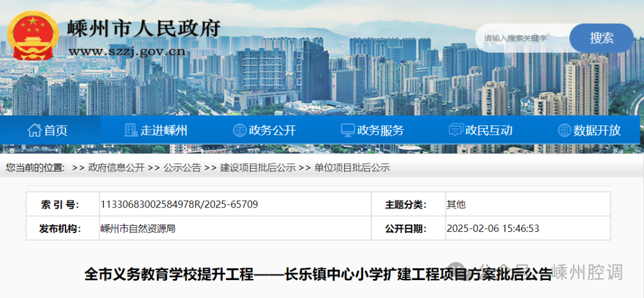
Task: Click the index number 11330683002584978R/2025-65709
Action: pos(179,204)
